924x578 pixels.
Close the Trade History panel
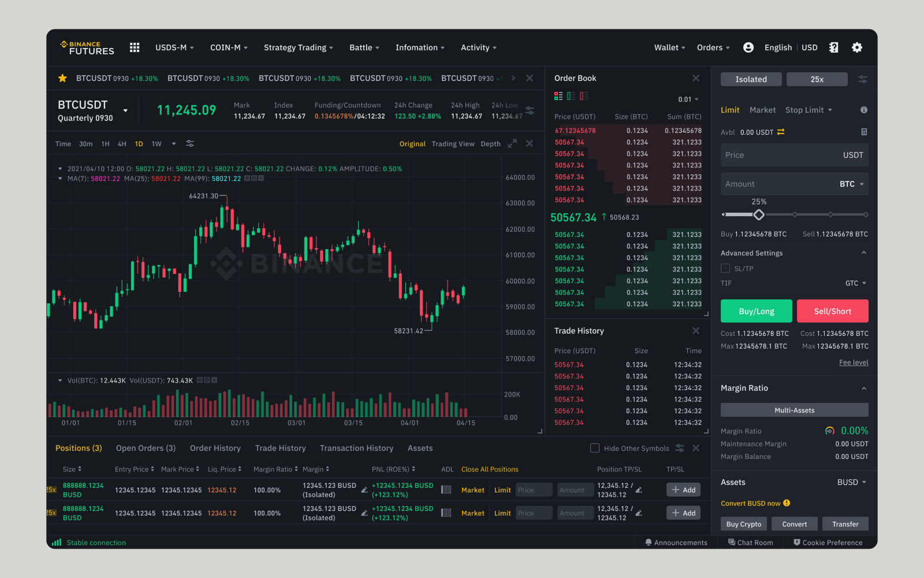pos(696,331)
